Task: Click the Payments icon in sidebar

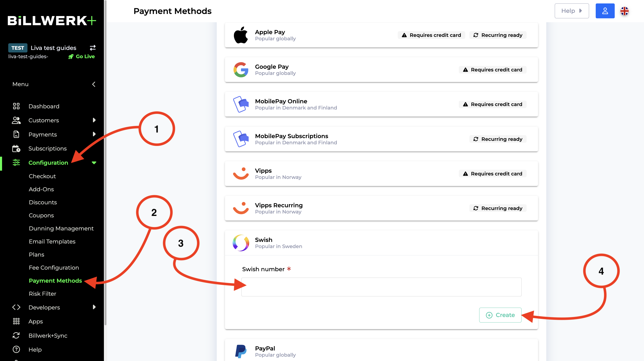Action: [x=16, y=134]
